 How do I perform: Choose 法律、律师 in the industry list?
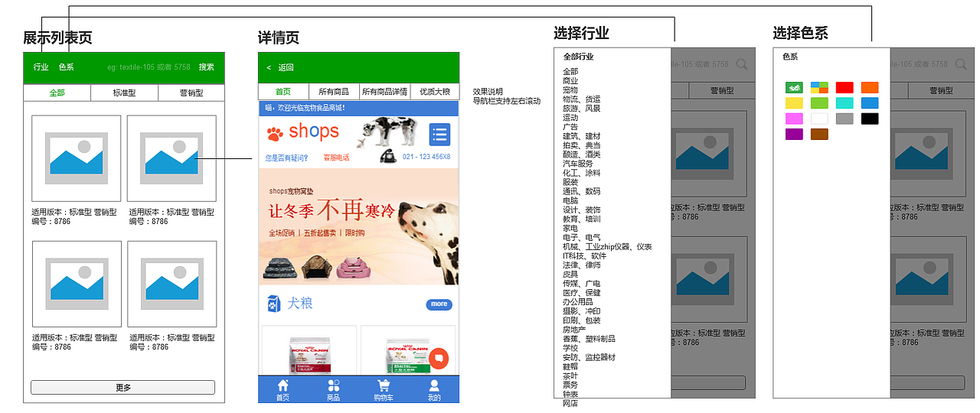(582, 265)
